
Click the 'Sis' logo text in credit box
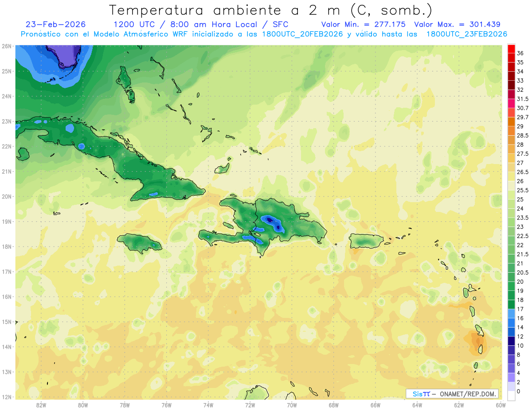tap(418, 394)
